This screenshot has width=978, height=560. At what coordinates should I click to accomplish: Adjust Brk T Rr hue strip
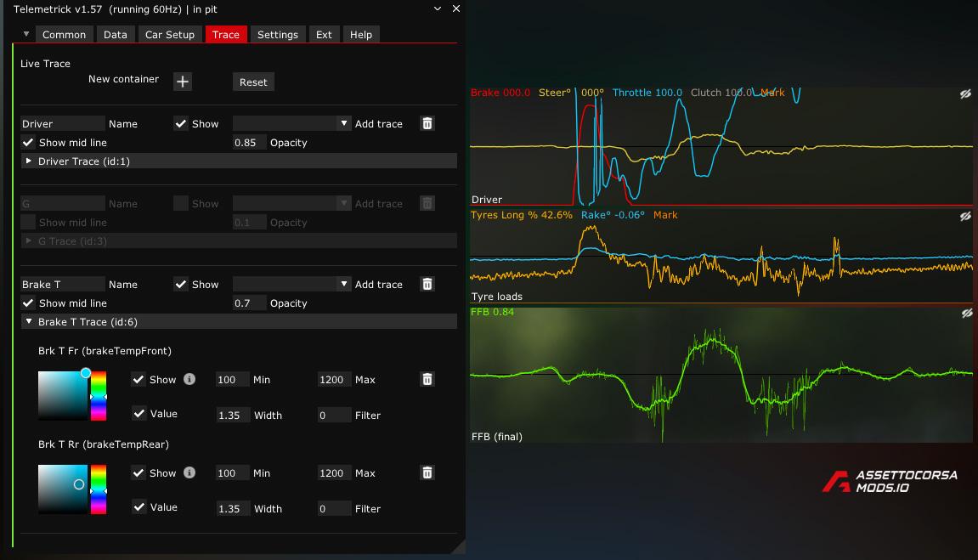click(99, 489)
